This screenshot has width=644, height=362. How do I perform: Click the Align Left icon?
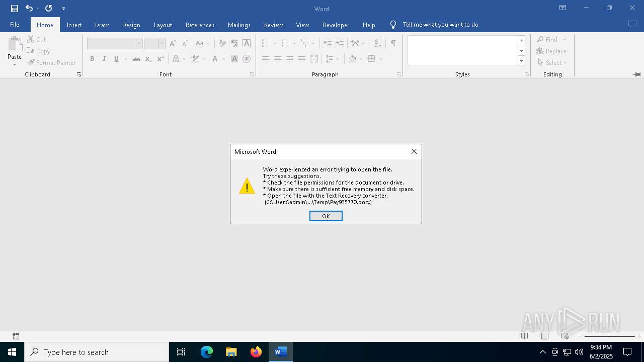266,59
